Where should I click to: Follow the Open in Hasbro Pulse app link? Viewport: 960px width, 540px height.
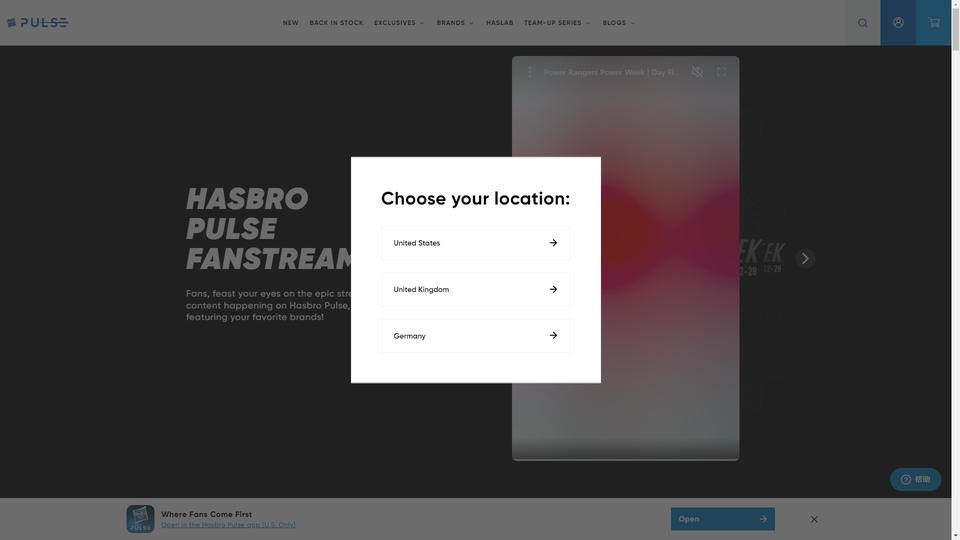pyautogui.click(x=228, y=525)
